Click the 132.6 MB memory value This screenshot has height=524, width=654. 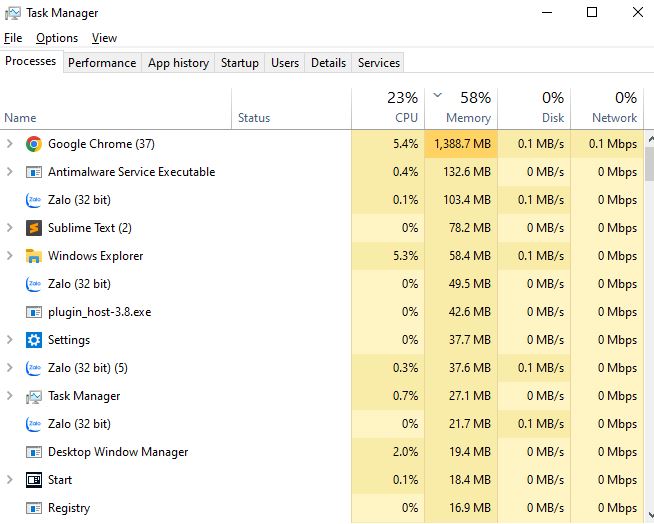click(467, 172)
